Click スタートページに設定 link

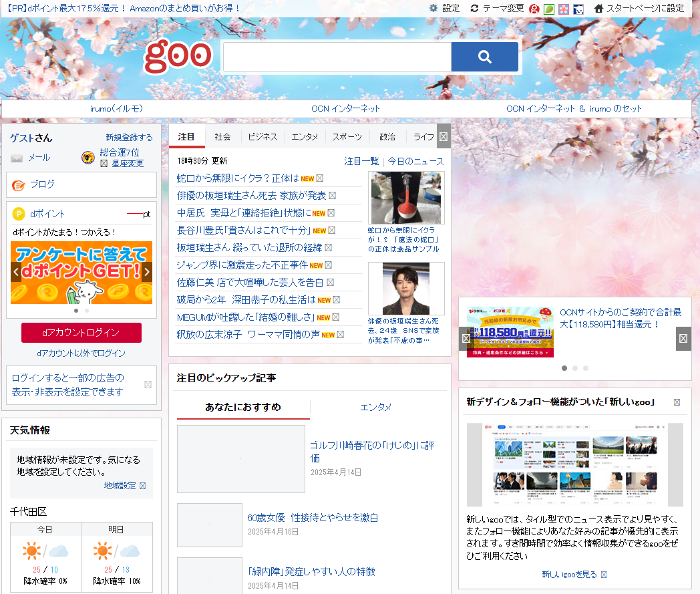[x=645, y=8]
